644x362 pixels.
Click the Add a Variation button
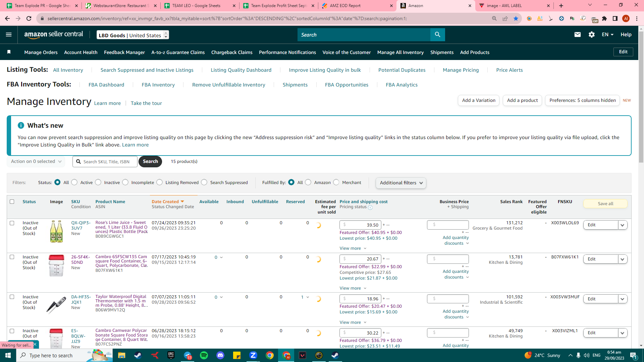pyautogui.click(x=479, y=100)
